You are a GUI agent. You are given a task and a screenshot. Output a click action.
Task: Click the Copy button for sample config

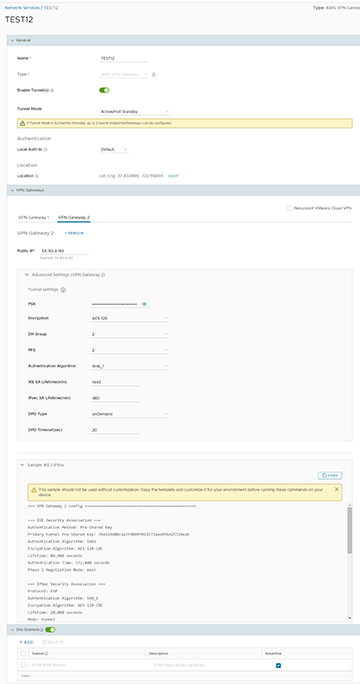pyautogui.click(x=330, y=475)
